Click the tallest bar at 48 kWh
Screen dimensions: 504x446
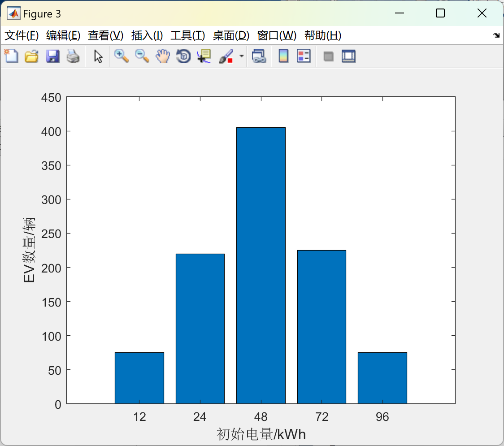click(261, 265)
